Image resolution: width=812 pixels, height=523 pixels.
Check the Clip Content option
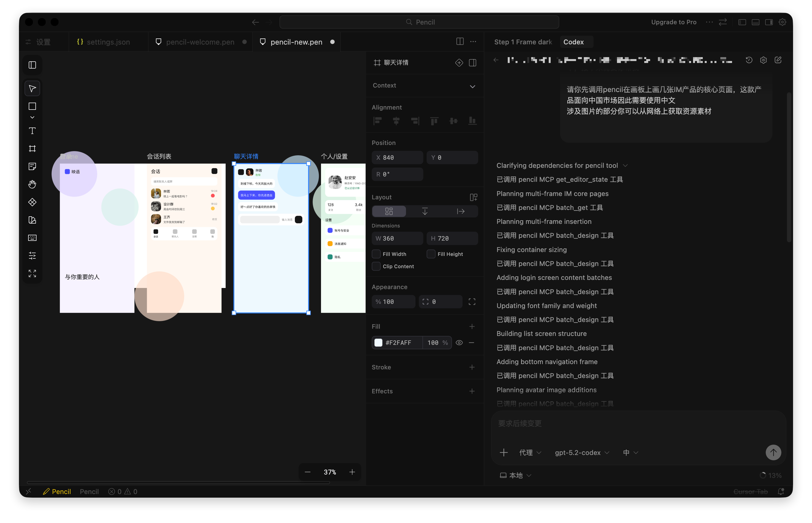(376, 266)
